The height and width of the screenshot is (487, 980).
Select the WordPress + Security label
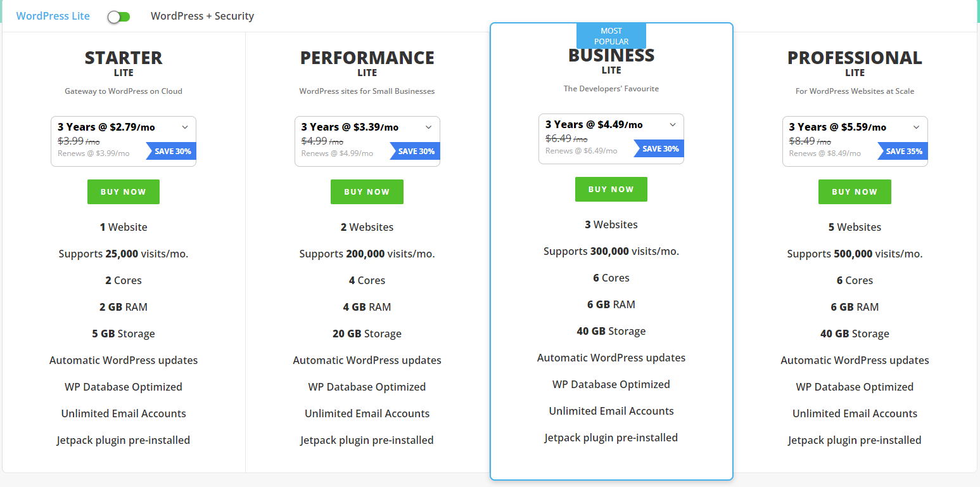[x=202, y=16]
